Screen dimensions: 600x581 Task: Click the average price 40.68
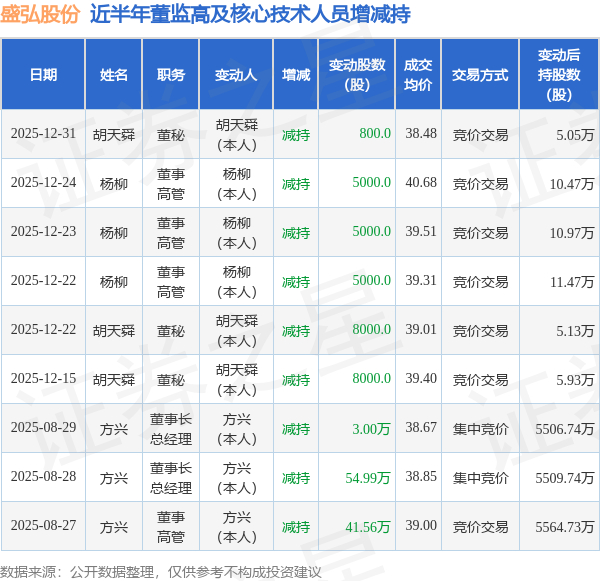pos(421,183)
